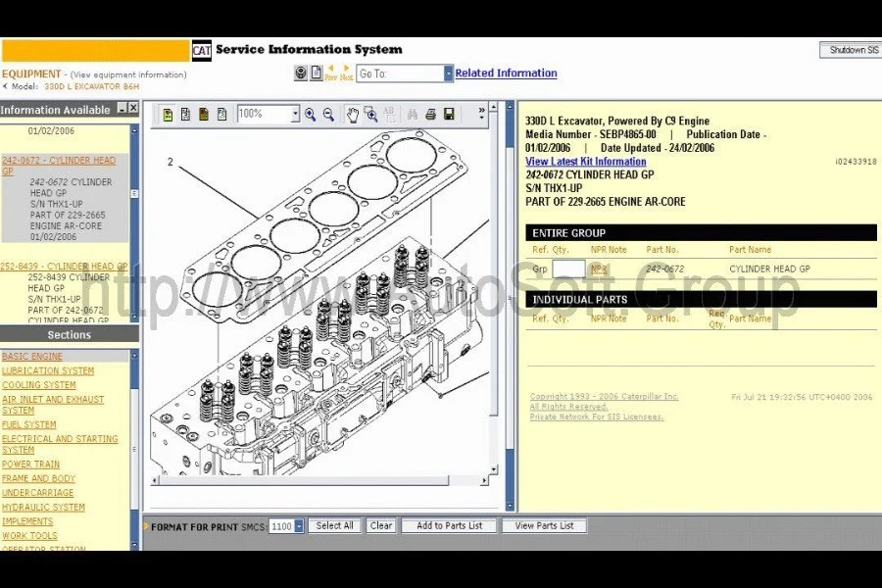Click the zoom in magnifier icon
The height and width of the screenshot is (588, 882).
(310, 115)
